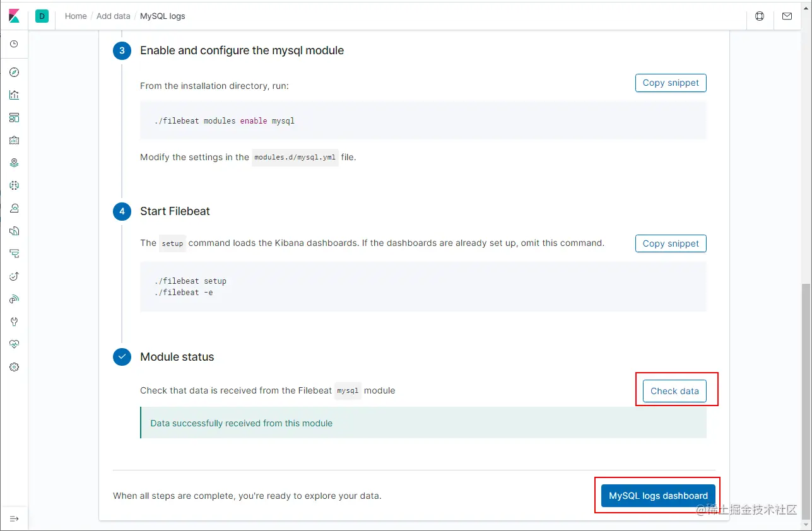
Task: Click the Data successfully received message
Action: point(241,423)
